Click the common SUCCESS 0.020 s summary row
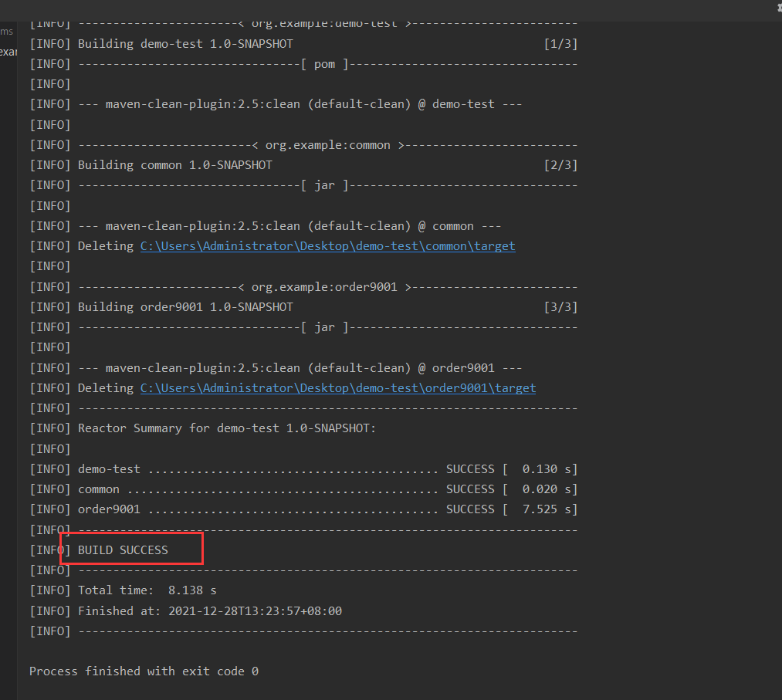The width and height of the screenshot is (782, 700). pos(303,489)
